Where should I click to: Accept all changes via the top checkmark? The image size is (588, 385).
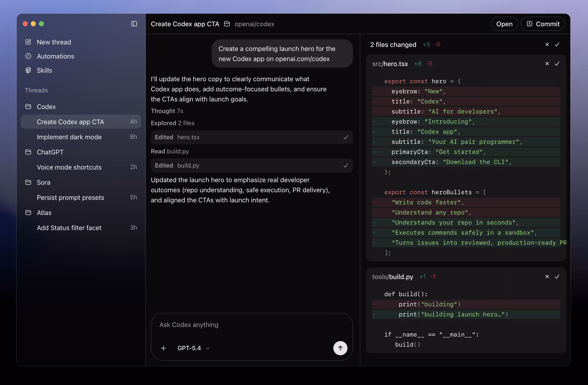click(557, 44)
